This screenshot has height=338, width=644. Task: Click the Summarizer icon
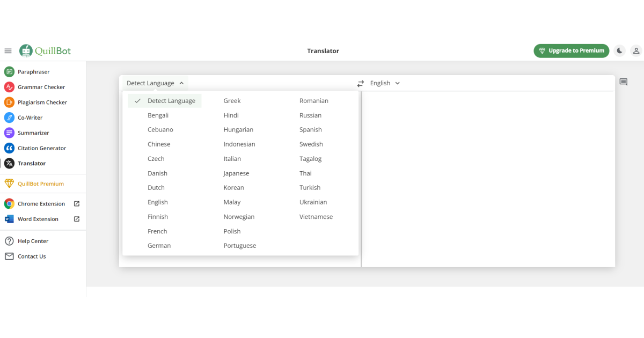pyautogui.click(x=9, y=133)
